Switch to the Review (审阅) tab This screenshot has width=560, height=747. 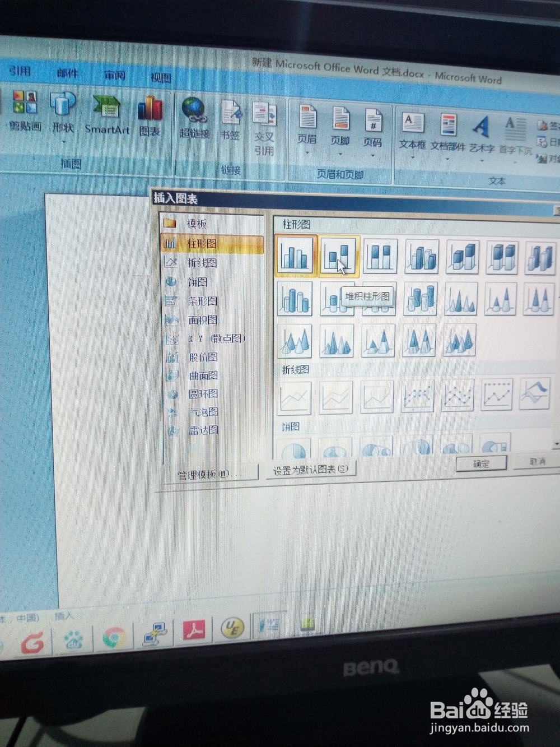pos(115,75)
